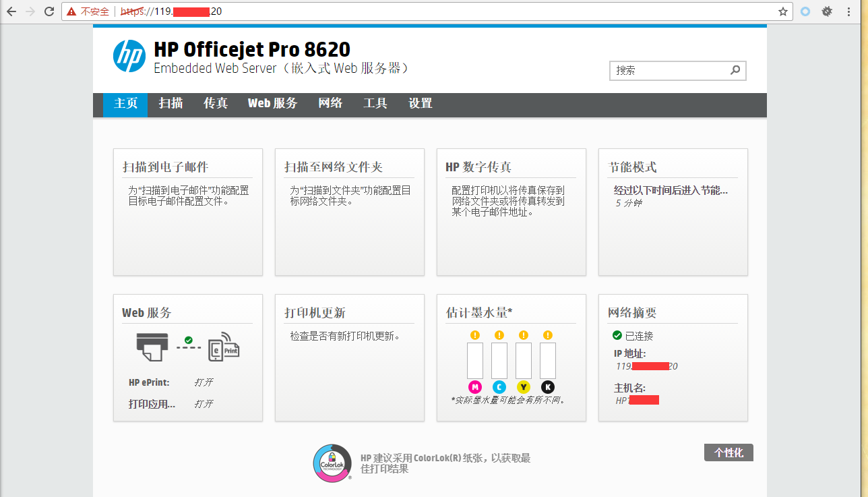Image resolution: width=868 pixels, height=497 pixels.
Task: Open 网络摘要 card heading
Action: tap(632, 313)
